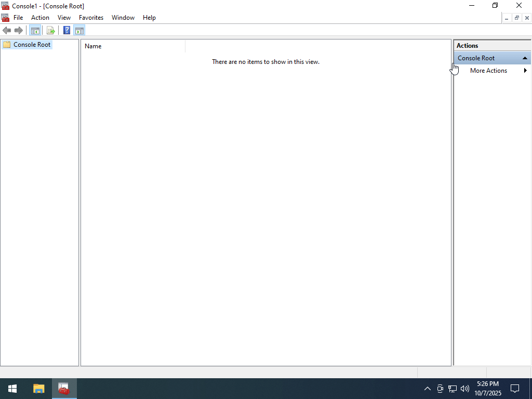Expand More Actions submenu
Screen dimensions: 532x399
click(525, 71)
